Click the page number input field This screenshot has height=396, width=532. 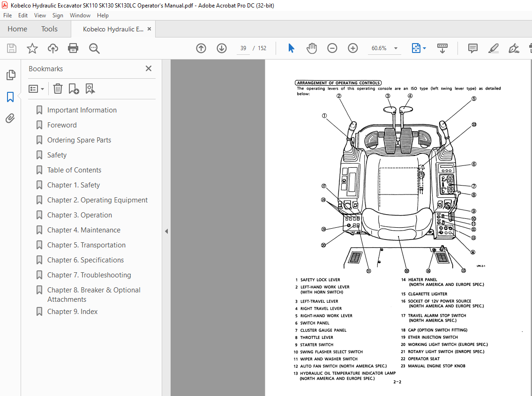point(243,48)
